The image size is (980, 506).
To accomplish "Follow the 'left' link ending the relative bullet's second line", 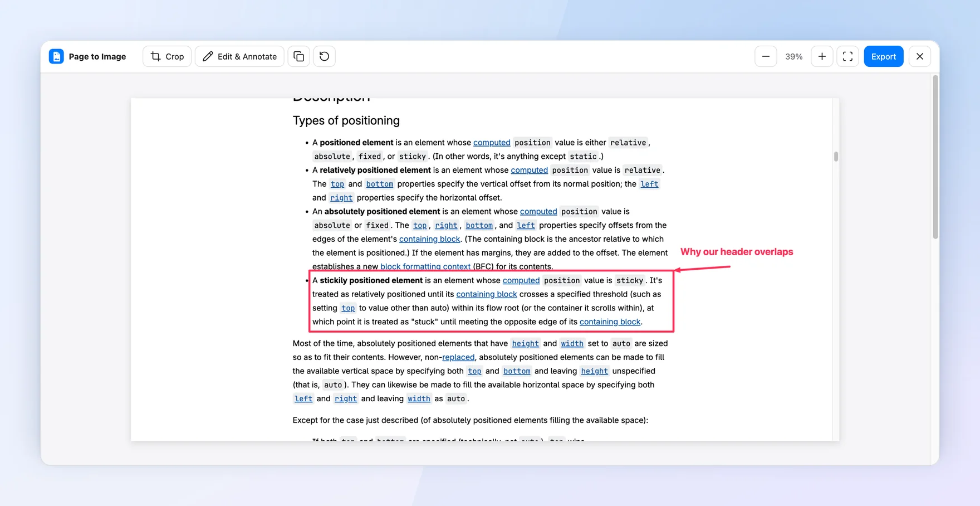I will pos(649,184).
